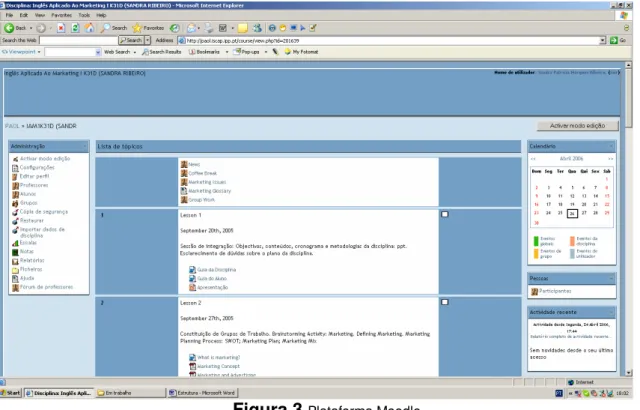Open Marketing Concept resource in Lesson 2
Viewport: 640px width, 410px height.
(218, 366)
